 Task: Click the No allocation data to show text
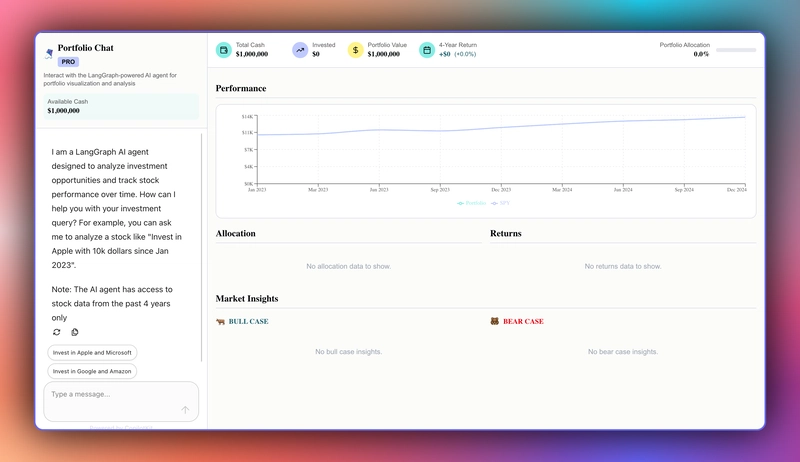click(x=348, y=266)
